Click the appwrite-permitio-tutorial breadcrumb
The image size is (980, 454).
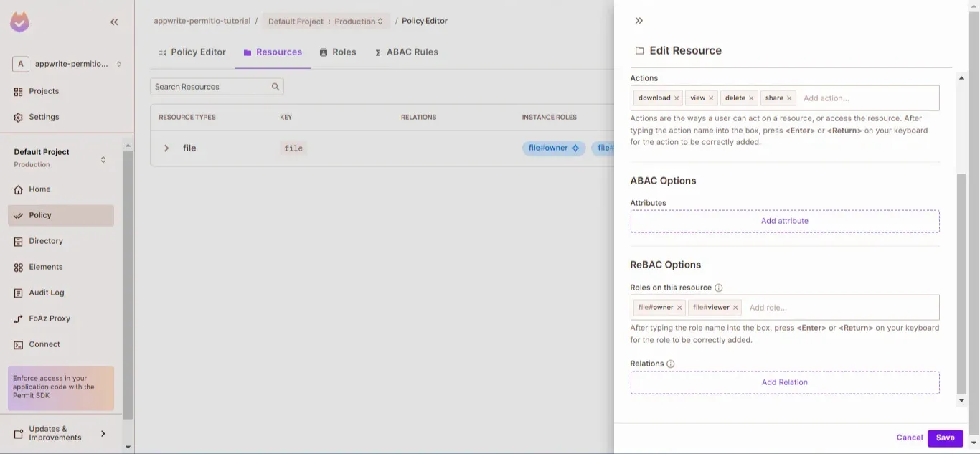click(x=202, y=21)
